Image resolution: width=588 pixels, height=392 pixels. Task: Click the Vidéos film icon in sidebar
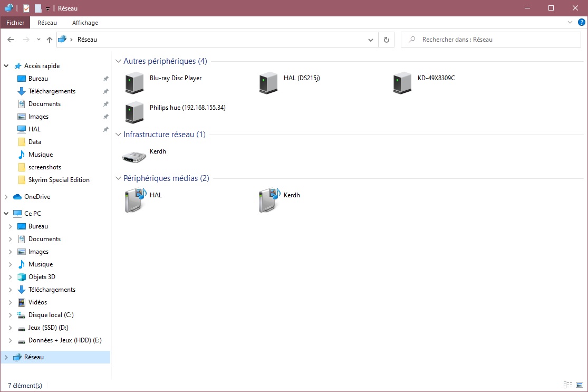click(x=22, y=302)
